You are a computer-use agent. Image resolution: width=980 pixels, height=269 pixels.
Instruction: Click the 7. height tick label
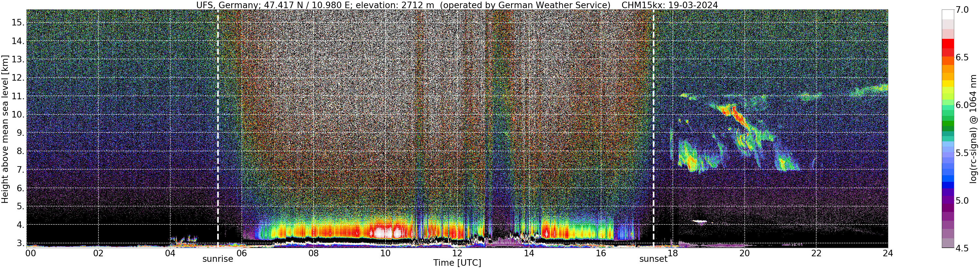click(21, 170)
